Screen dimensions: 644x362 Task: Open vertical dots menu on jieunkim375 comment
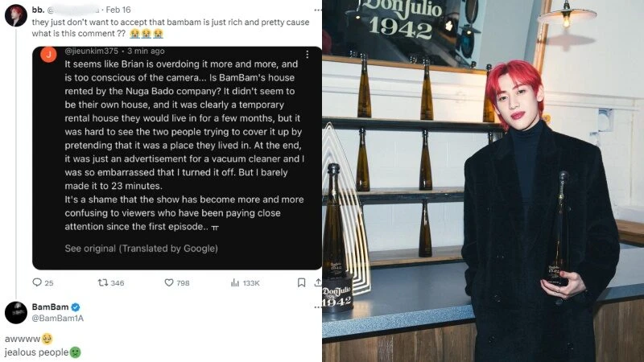click(x=308, y=54)
